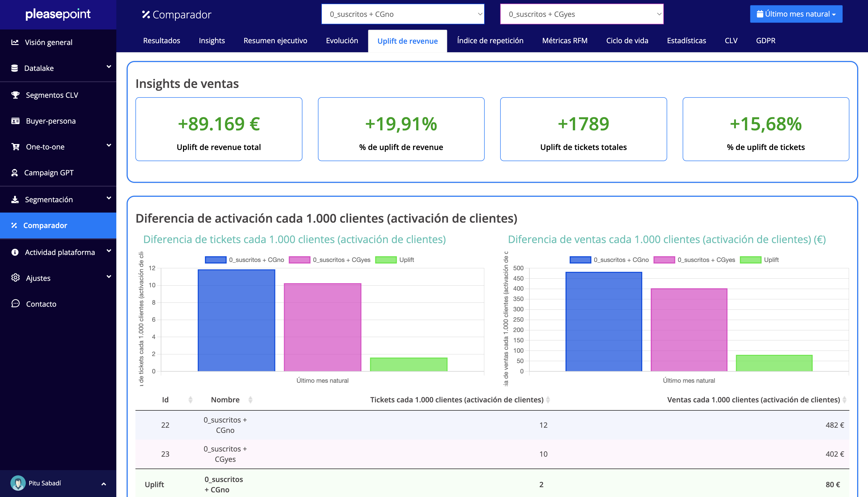Click the Ajustes gear icon

point(15,278)
